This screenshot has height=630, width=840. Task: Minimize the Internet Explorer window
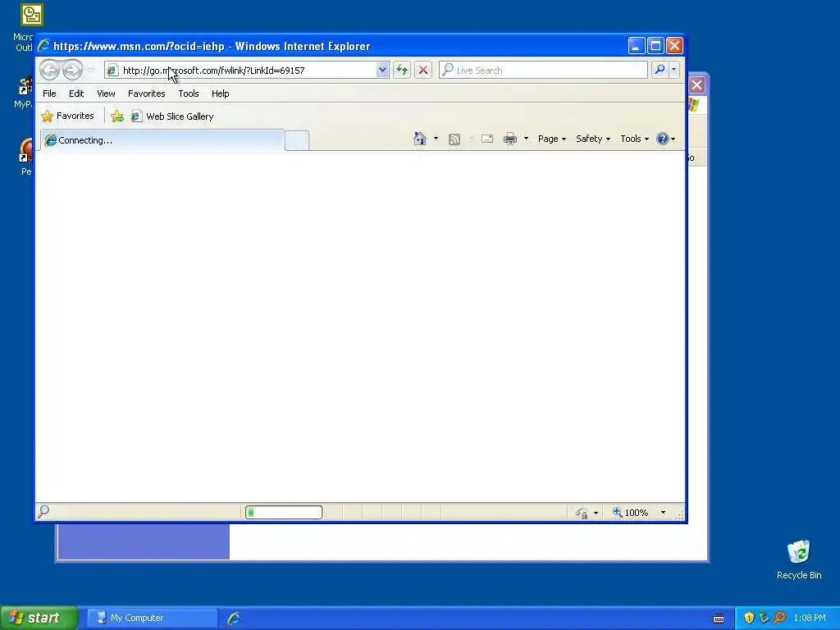[x=637, y=46]
